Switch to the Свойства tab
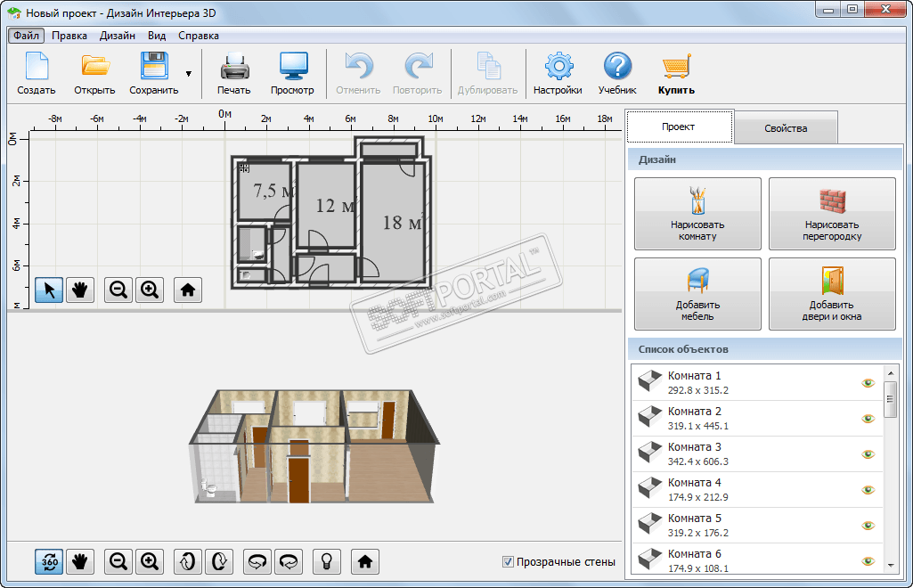913x588 pixels. [x=786, y=128]
